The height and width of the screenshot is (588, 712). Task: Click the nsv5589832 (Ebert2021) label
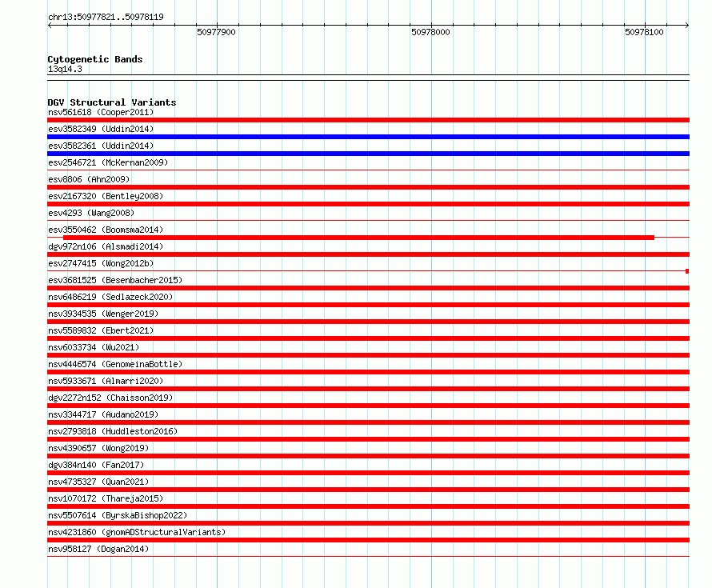tap(101, 330)
